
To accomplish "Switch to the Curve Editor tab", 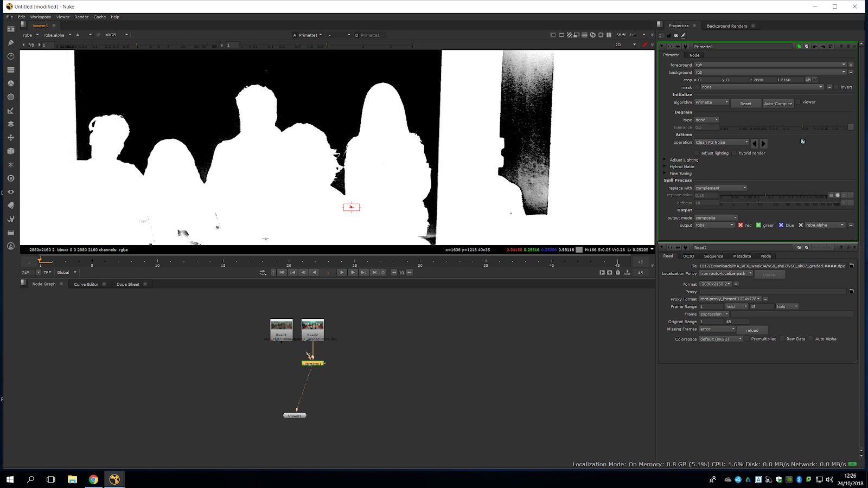I will 86,284.
